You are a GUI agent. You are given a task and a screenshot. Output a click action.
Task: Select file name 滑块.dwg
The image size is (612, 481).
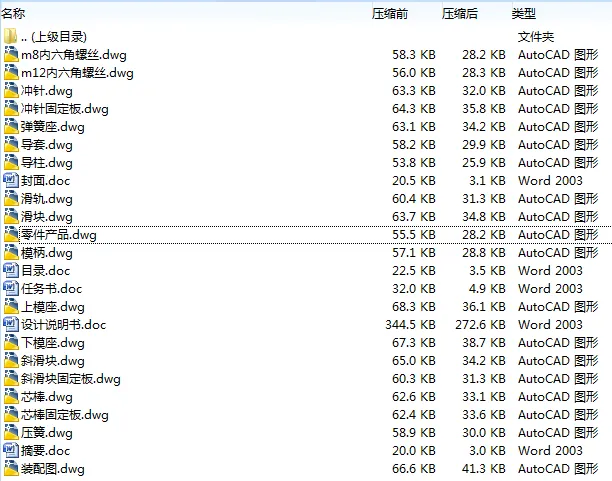(46, 217)
